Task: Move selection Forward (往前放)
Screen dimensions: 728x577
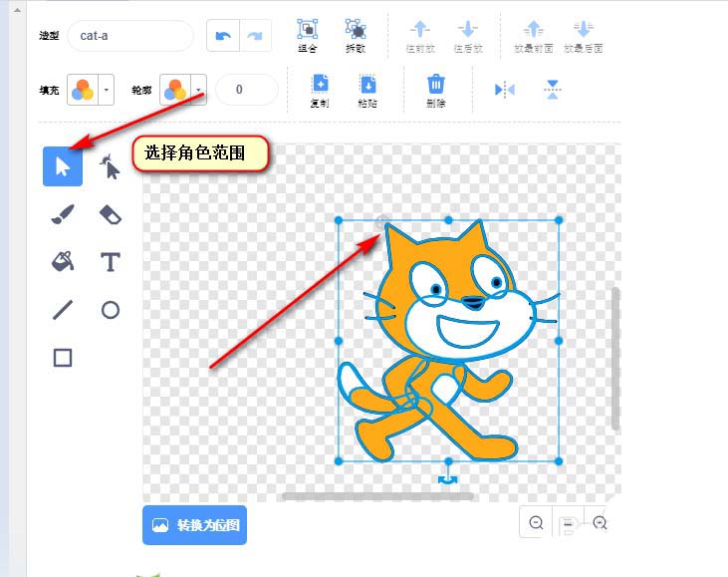Action: point(420,36)
